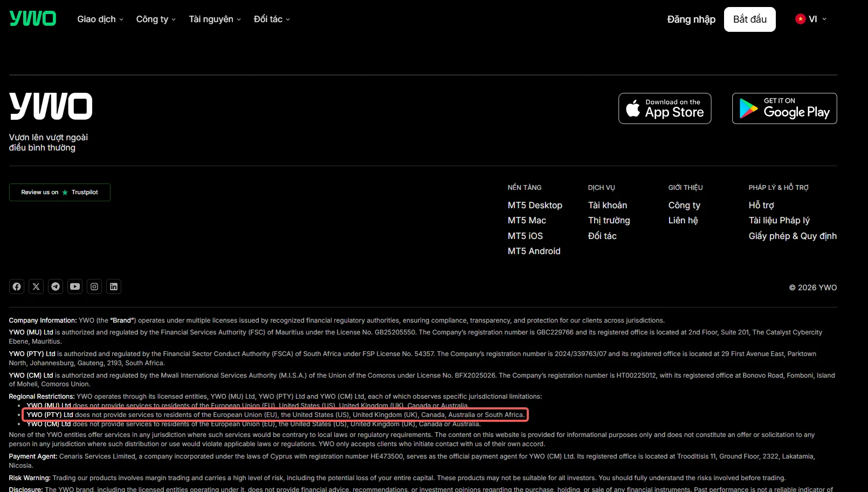Click the large white YWO footer logo
Image resolution: width=868 pixels, height=492 pixels.
51,106
